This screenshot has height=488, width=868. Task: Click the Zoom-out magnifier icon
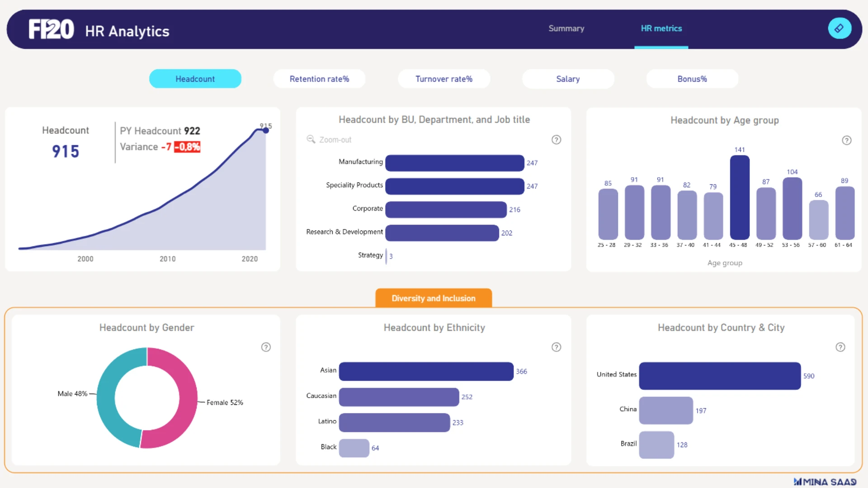tap(311, 139)
